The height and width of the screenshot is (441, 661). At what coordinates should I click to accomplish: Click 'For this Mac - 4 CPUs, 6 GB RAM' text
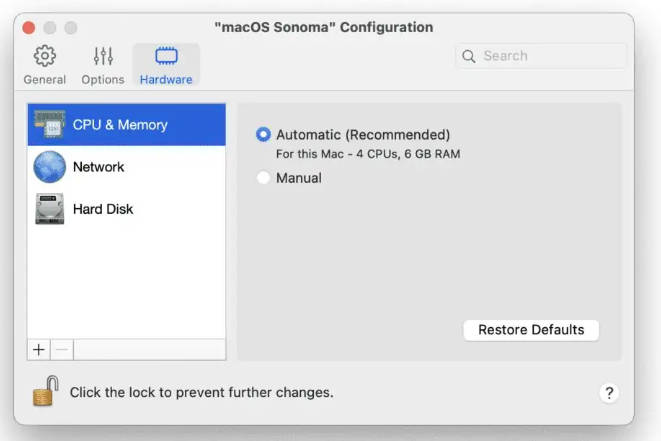[368, 154]
